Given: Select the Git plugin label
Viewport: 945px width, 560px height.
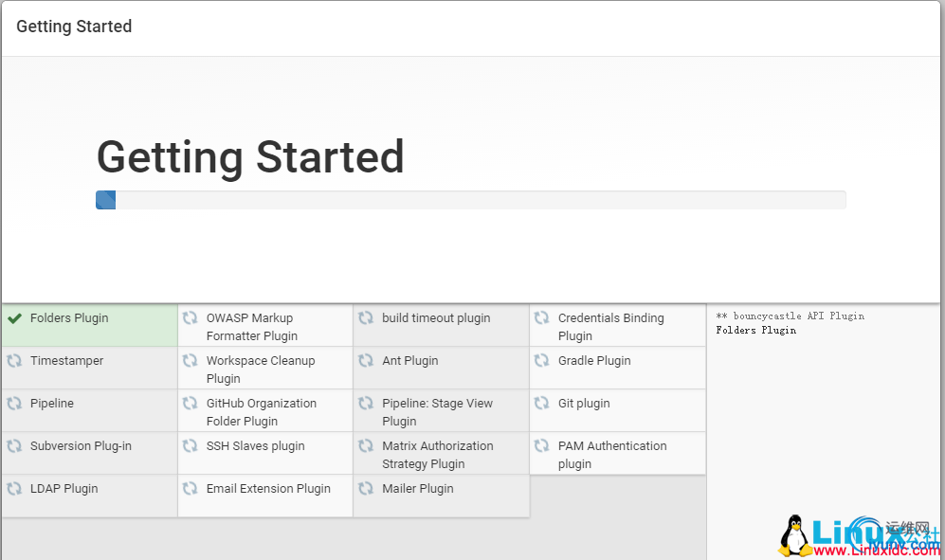Looking at the screenshot, I should pyautogui.click(x=584, y=404).
